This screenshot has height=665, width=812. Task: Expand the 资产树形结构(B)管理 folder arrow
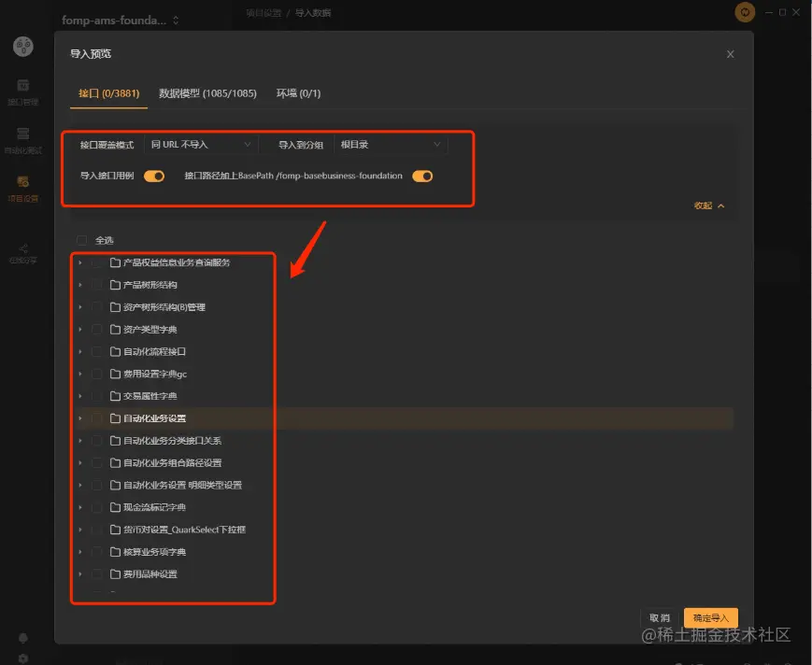pos(80,307)
